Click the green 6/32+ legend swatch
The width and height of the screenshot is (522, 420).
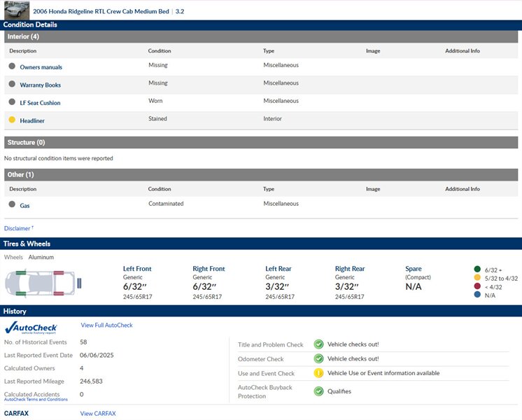(477, 269)
